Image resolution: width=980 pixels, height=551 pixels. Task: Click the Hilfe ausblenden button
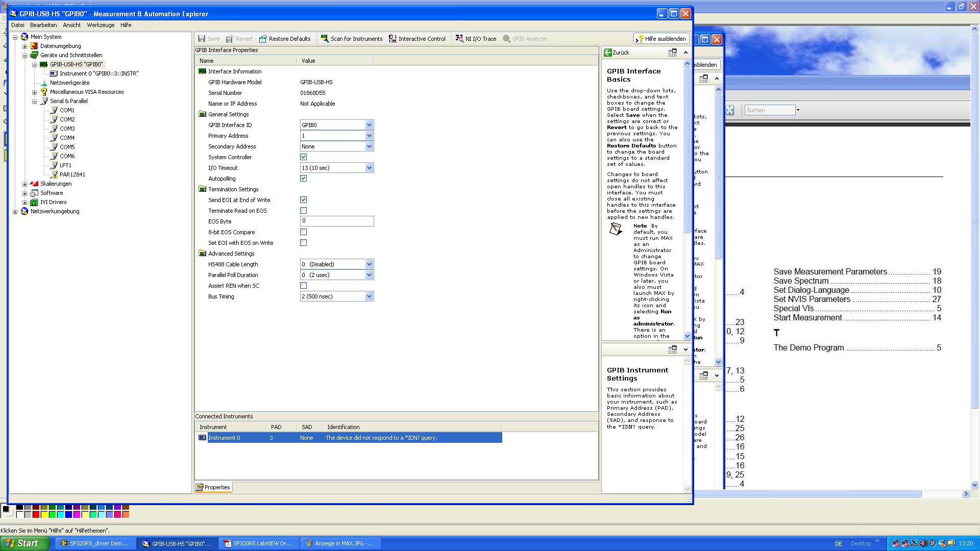661,39
